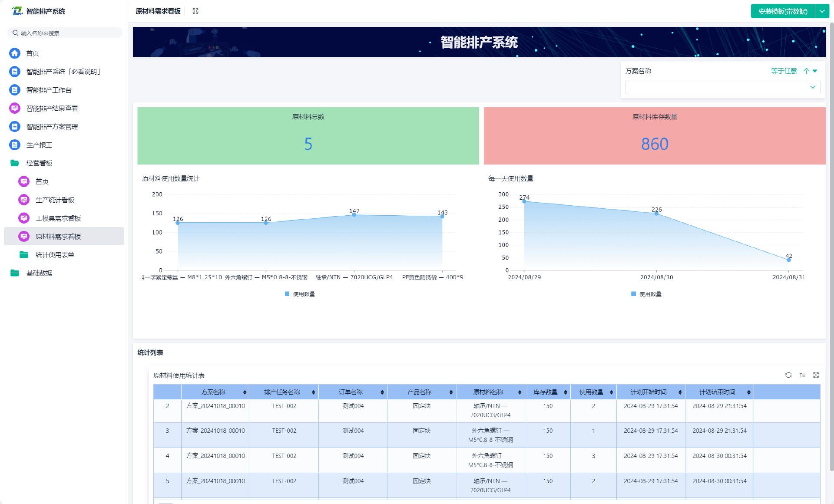The width and height of the screenshot is (834, 504).
Task: Expand the arrow beside 安装模板 button
Action: pyautogui.click(x=822, y=11)
